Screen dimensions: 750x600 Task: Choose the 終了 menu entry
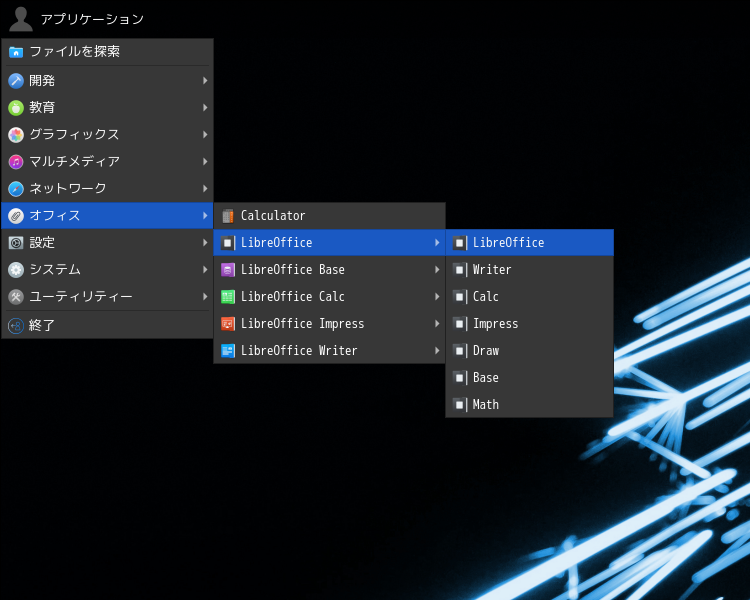pyautogui.click(x=107, y=326)
